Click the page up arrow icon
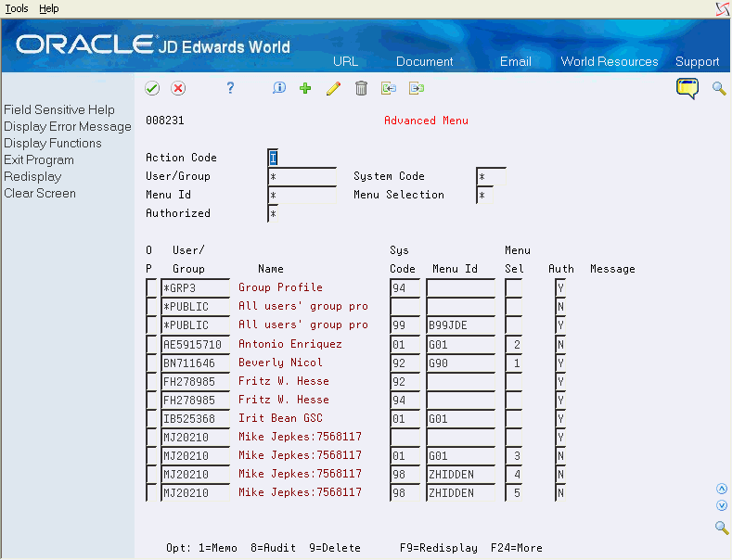The height and width of the screenshot is (560, 732). click(722, 489)
